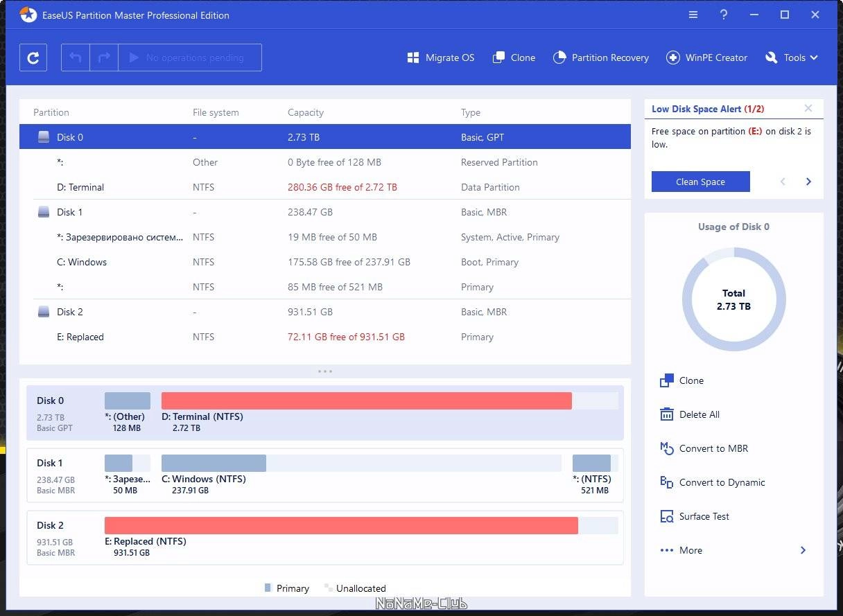Select E: Replaced red bar in disk map
Viewport: 843px width, 616px height.
[x=341, y=525]
